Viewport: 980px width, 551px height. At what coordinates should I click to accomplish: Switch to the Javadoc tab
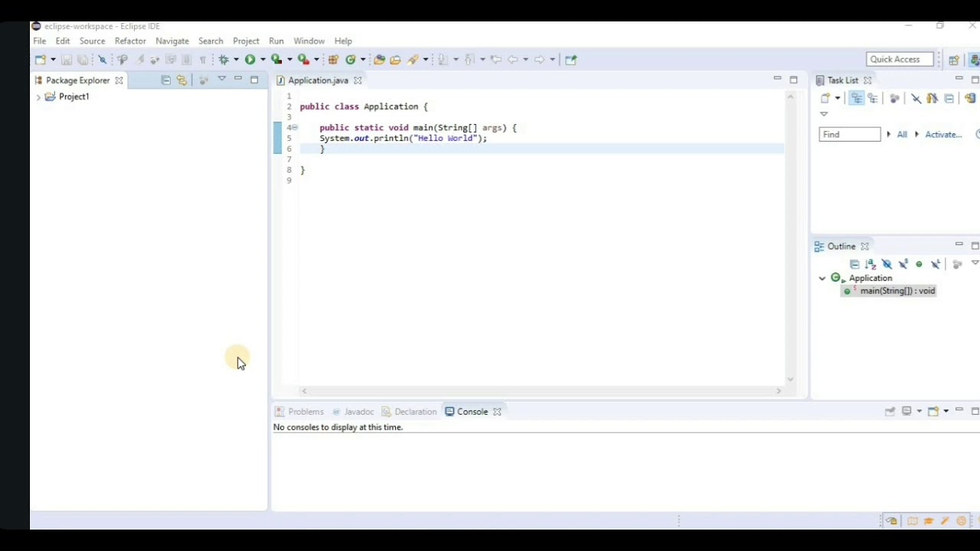(359, 412)
